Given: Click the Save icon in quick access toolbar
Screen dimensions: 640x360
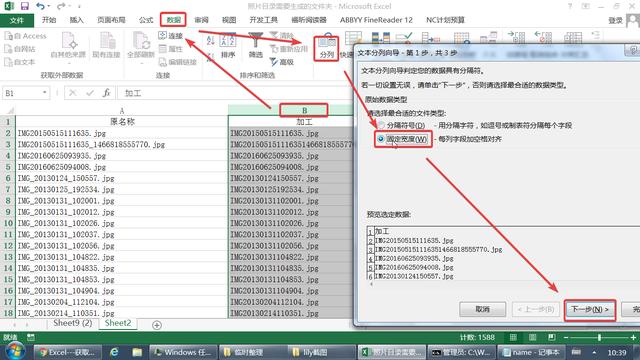Looking at the screenshot, I should point(24,6).
